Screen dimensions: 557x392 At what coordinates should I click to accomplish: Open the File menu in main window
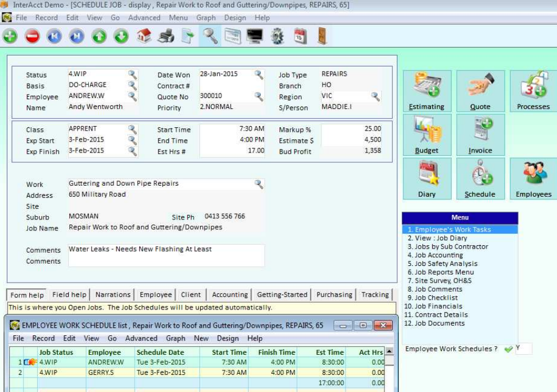coord(21,17)
